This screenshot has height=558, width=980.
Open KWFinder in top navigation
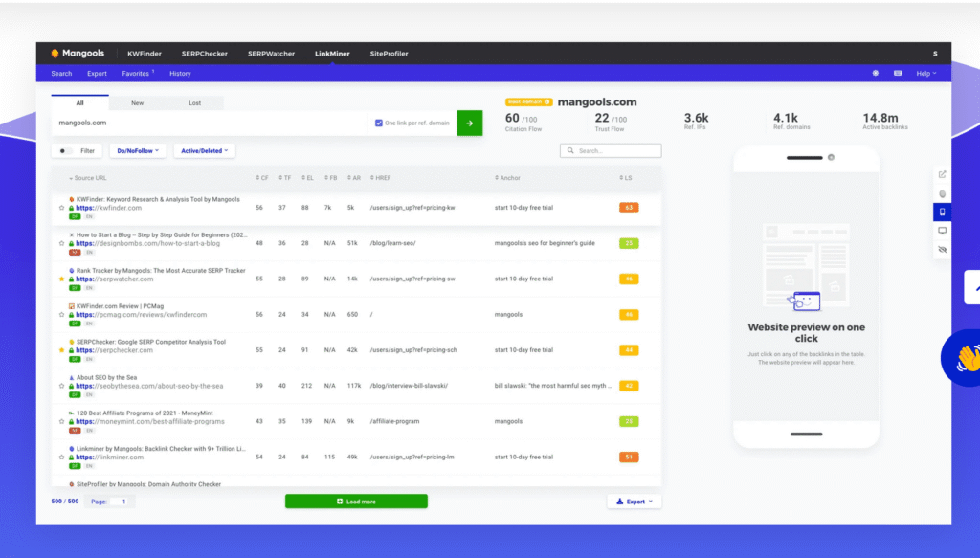pos(145,54)
